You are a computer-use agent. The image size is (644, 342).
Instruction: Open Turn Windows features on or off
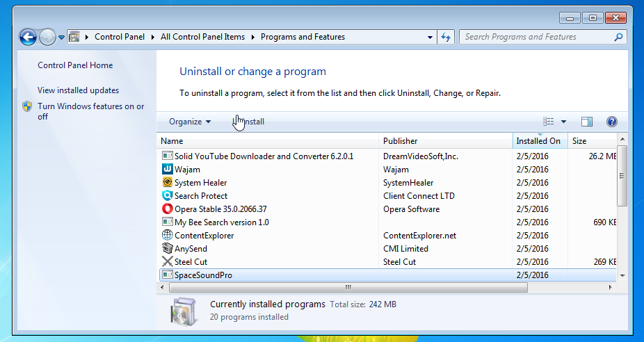(x=91, y=111)
